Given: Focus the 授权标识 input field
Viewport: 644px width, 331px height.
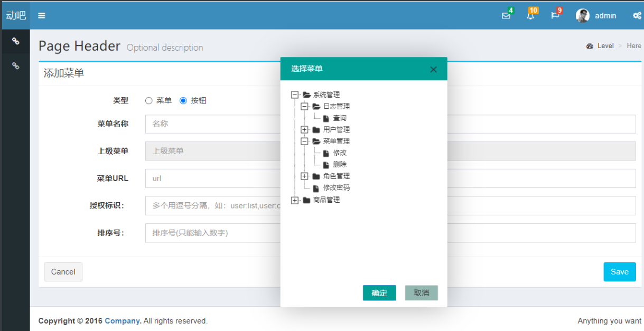Looking at the screenshot, I should tap(390, 206).
